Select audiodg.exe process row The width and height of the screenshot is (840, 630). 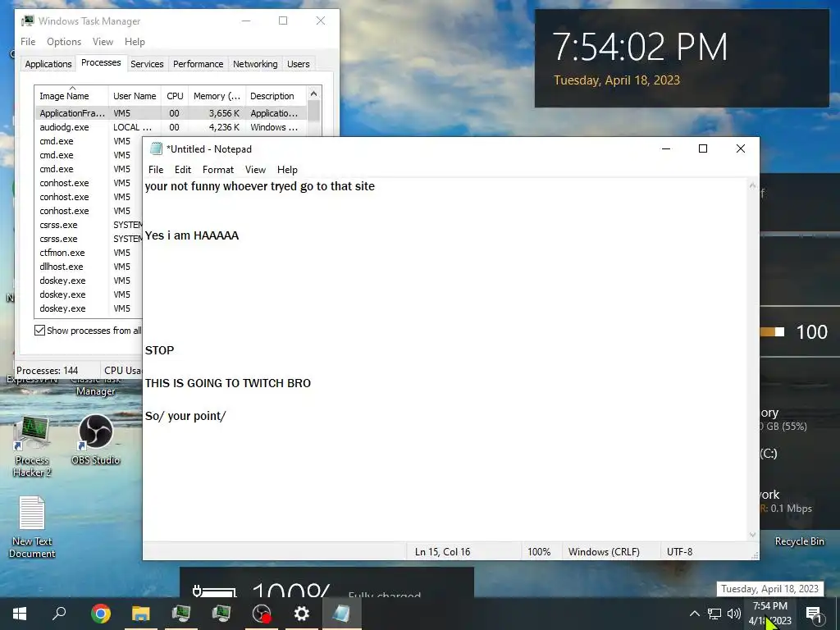(171, 127)
